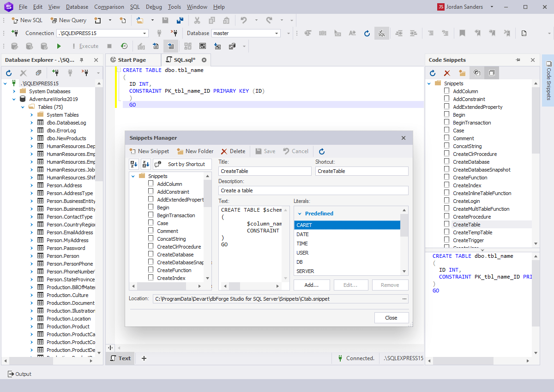Refresh the Database Explorer tree

point(9,72)
